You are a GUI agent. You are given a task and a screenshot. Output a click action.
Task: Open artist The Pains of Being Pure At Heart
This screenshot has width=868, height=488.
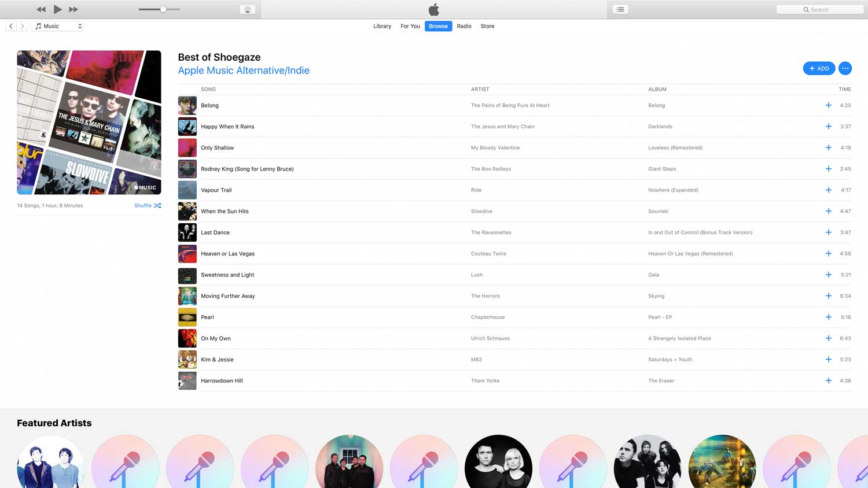[x=510, y=105]
